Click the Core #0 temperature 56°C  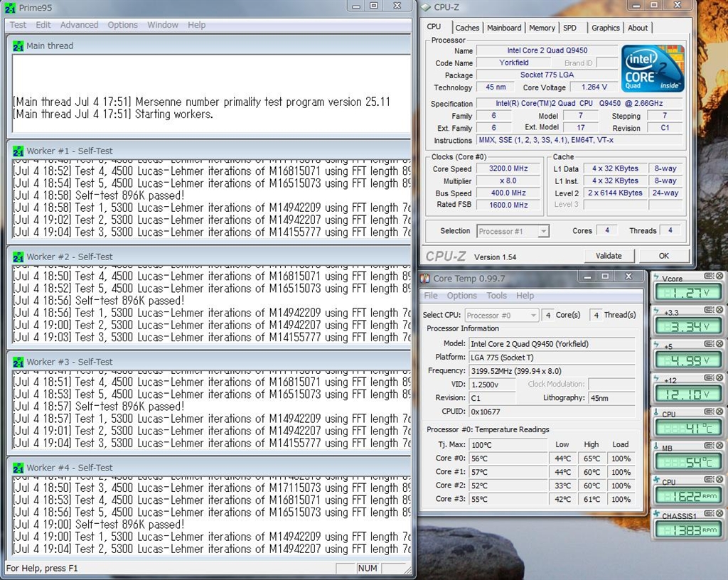508,458
